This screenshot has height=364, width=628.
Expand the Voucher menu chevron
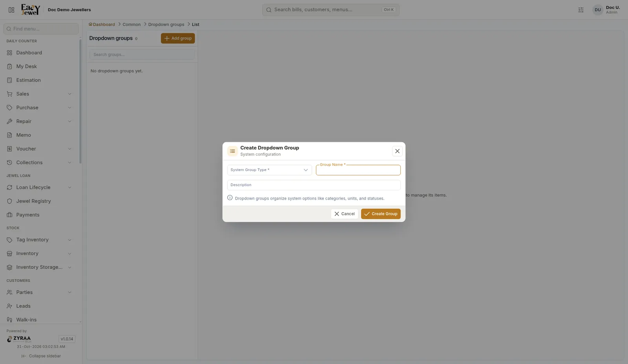click(x=69, y=149)
